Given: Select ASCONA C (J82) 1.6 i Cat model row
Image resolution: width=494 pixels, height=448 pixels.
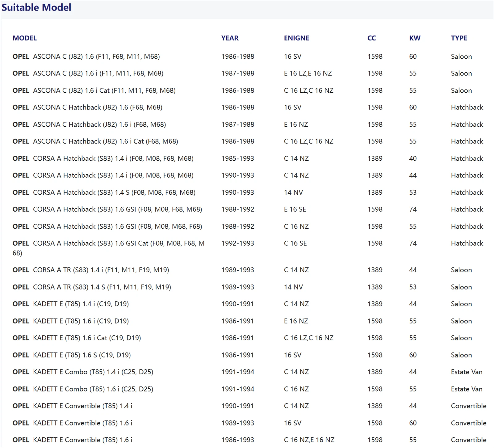Looking at the screenshot, I should (94, 91).
